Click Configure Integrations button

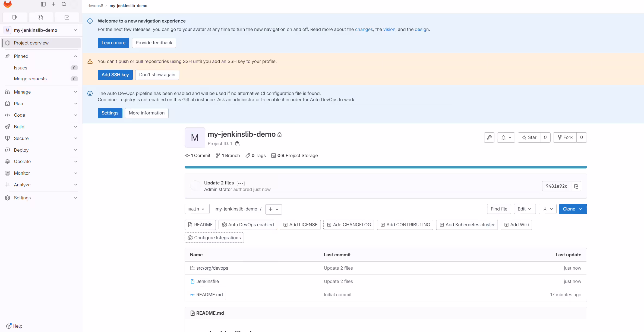214,238
